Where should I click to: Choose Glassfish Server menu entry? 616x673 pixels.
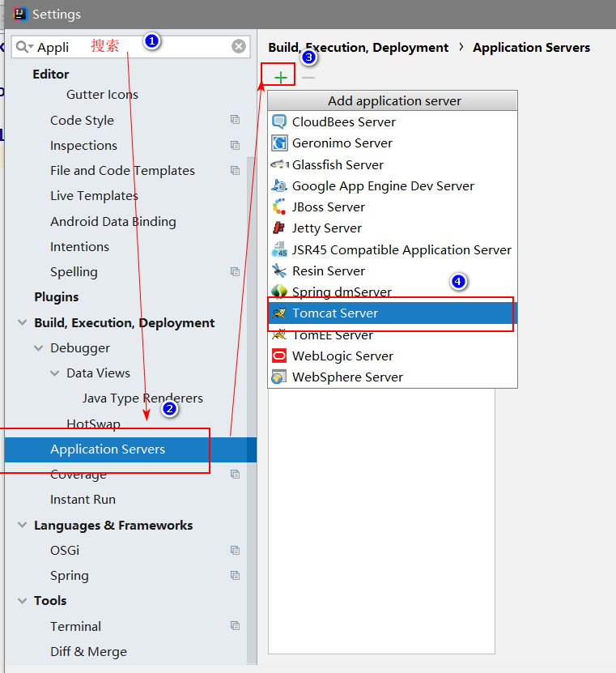[393, 164]
